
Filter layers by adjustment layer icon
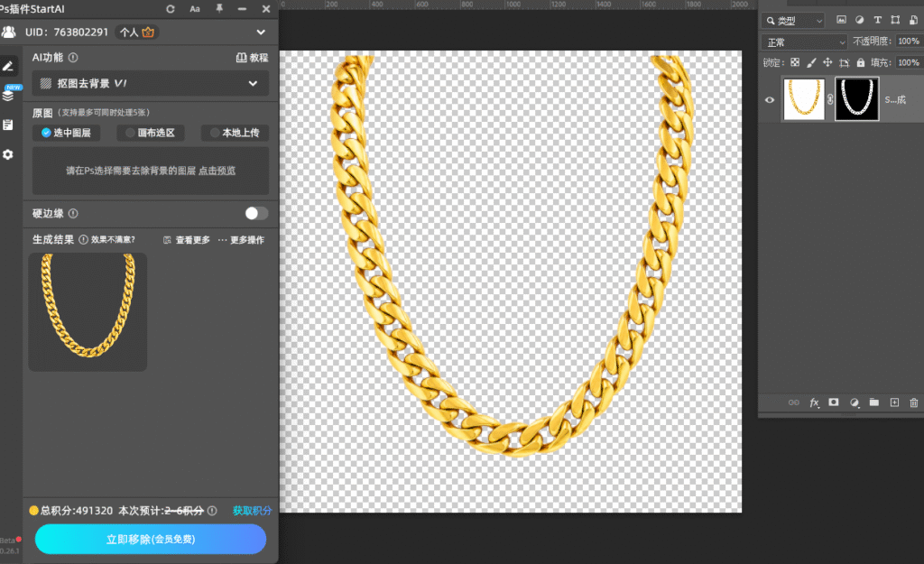click(x=859, y=20)
